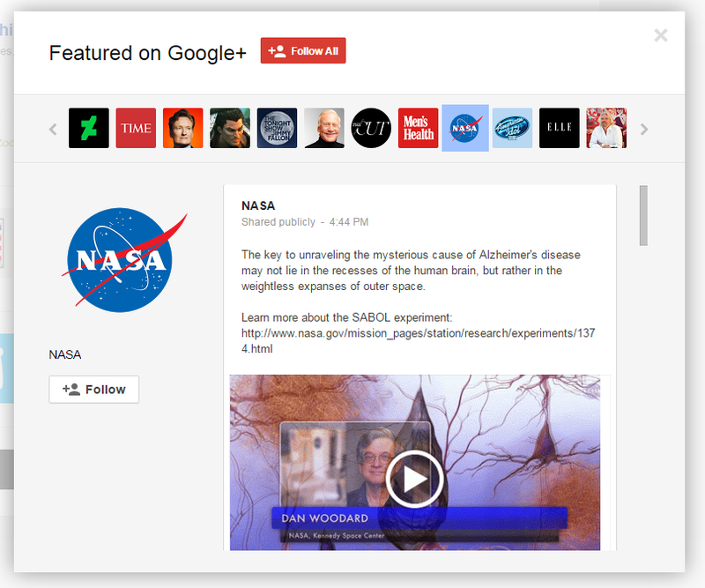Select the TIME magazine icon
705x588 pixels.
[136, 128]
